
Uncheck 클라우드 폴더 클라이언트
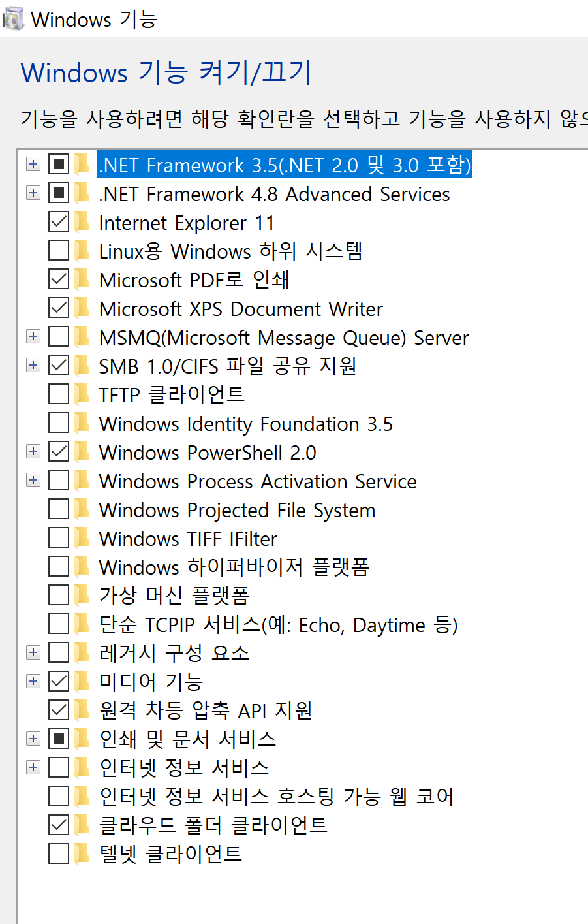pos(59,825)
